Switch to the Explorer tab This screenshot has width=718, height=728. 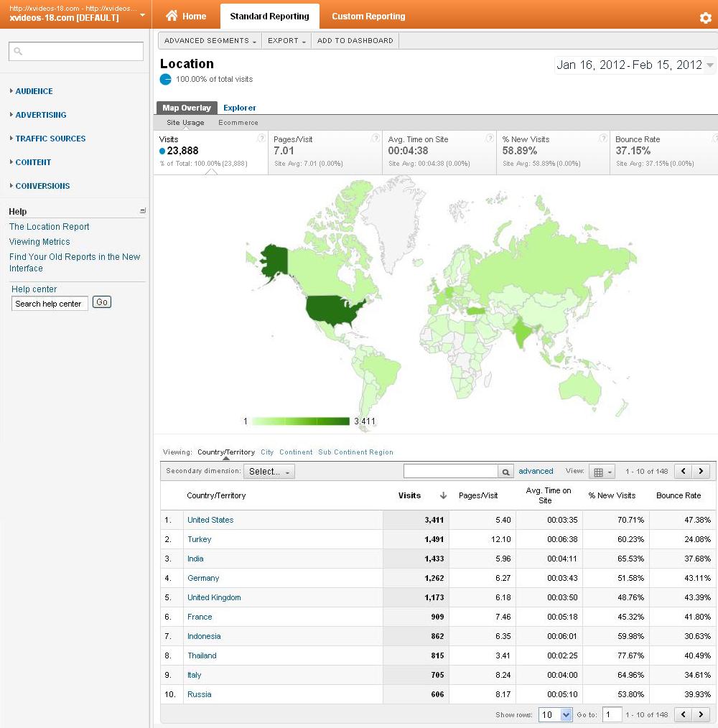click(239, 108)
